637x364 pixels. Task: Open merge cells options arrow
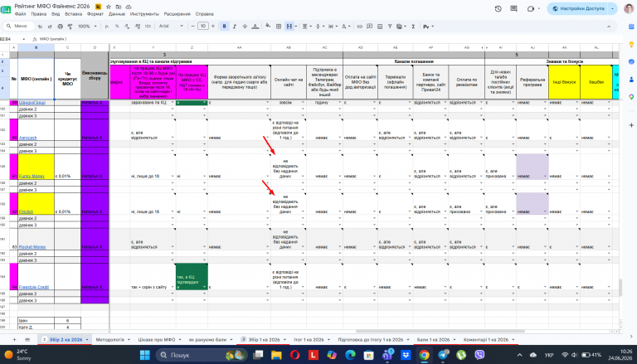pyautogui.click(x=296, y=27)
